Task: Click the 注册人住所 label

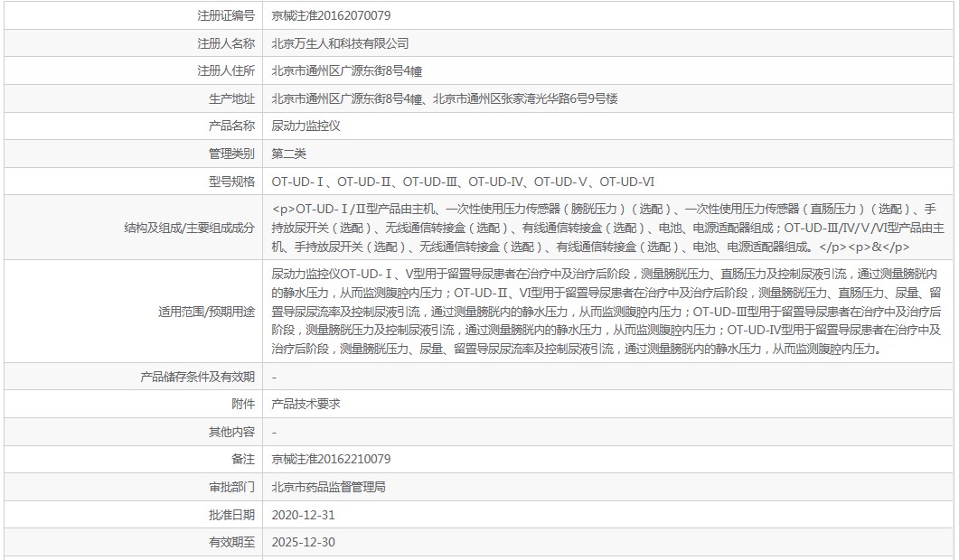Action: [x=226, y=71]
